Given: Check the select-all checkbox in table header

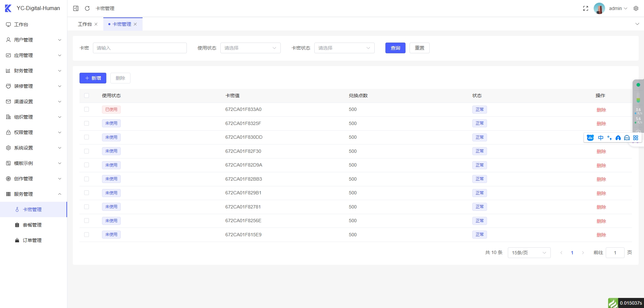Looking at the screenshot, I should pos(87,95).
